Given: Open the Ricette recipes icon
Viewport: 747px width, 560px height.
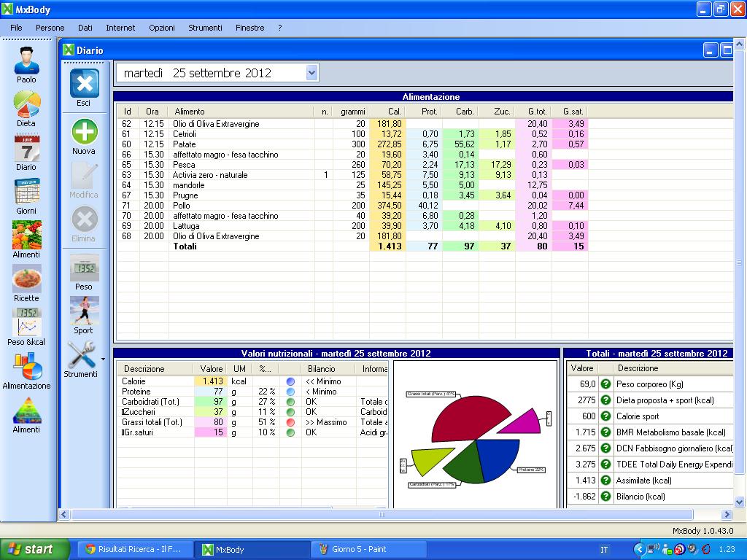Looking at the screenshot, I should (26, 279).
